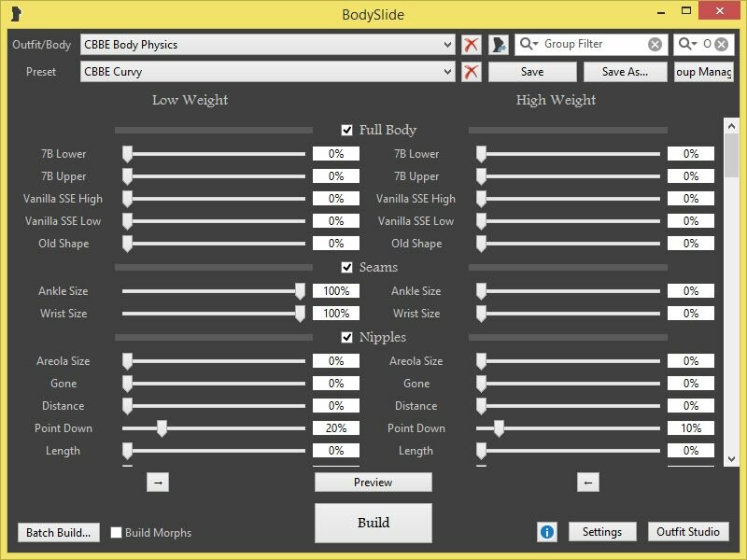Click the high weight Ankle Size slider
Image resolution: width=747 pixels, height=560 pixels.
(x=568, y=291)
